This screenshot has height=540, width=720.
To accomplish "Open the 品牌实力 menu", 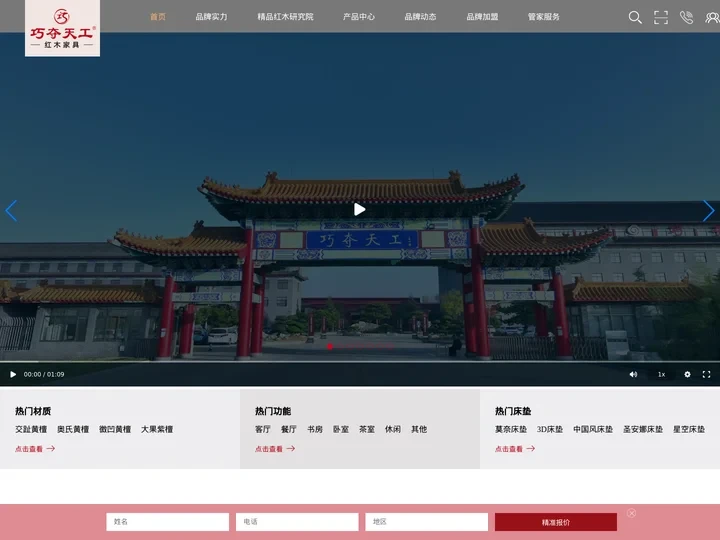I will point(211,17).
